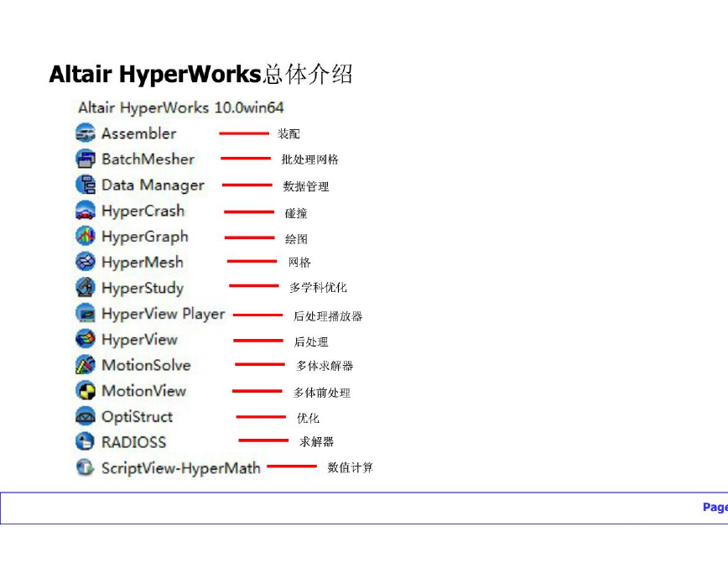Click the 多体前处理 annotation text
The height and width of the screenshot is (563, 728).
click(x=322, y=393)
